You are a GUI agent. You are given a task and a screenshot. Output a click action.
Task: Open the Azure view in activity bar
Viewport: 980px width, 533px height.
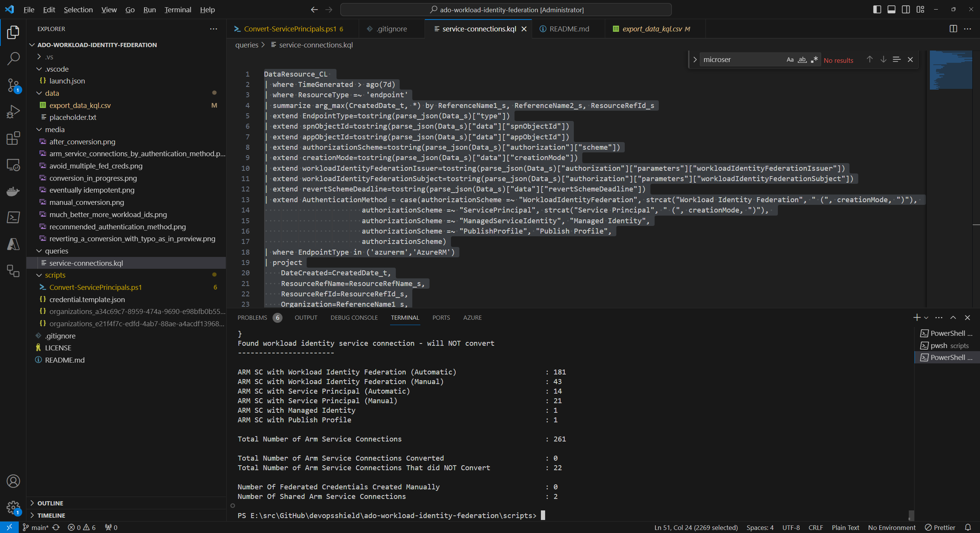tap(13, 244)
